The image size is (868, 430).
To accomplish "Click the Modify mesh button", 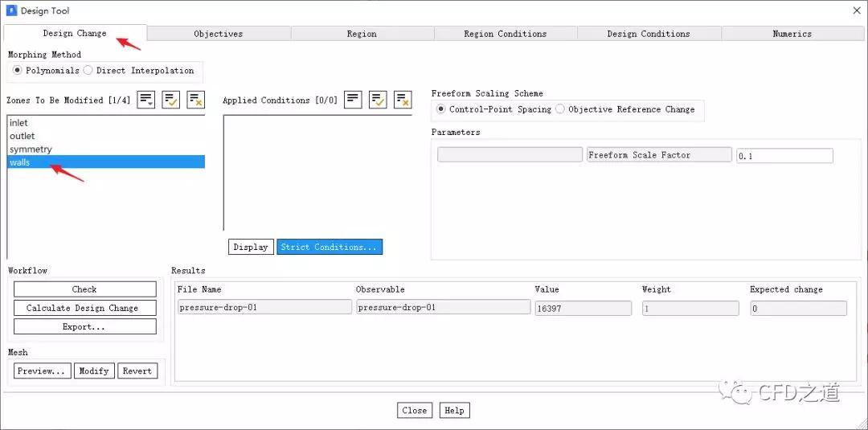I will [94, 371].
